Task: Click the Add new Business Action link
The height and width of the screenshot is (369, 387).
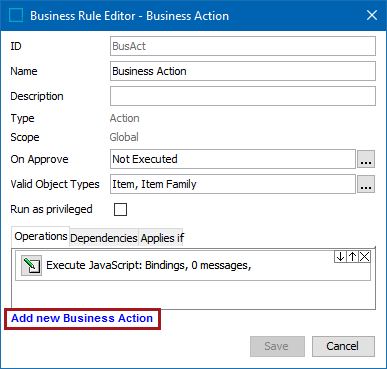Action: click(x=82, y=318)
